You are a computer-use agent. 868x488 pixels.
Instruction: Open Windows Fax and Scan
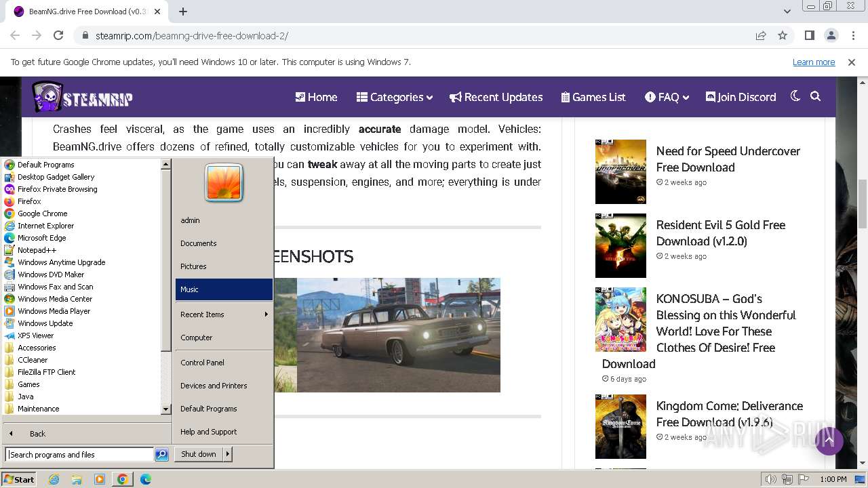click(x=56, y=287)
